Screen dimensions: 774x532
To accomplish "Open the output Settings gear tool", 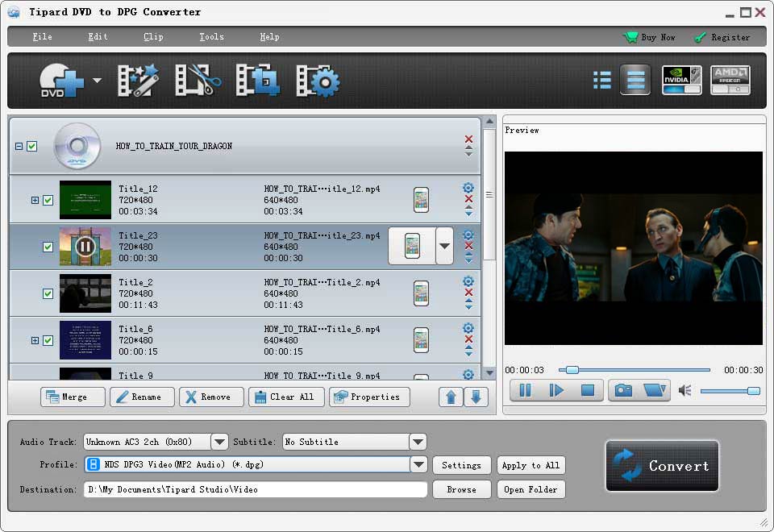I will tap(317, 81).
